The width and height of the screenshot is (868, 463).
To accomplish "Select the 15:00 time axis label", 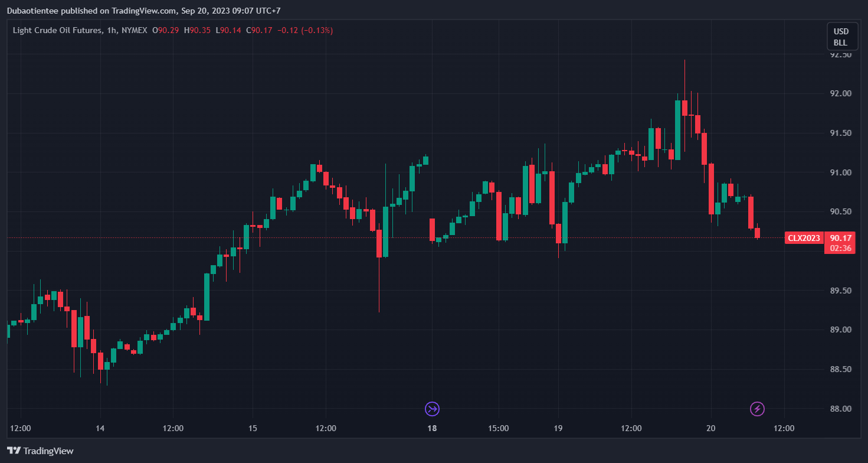I will pos(499,428).
